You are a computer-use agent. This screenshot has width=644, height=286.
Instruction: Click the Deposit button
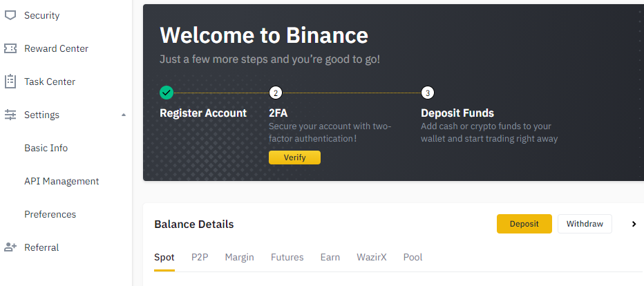(524, 224)
